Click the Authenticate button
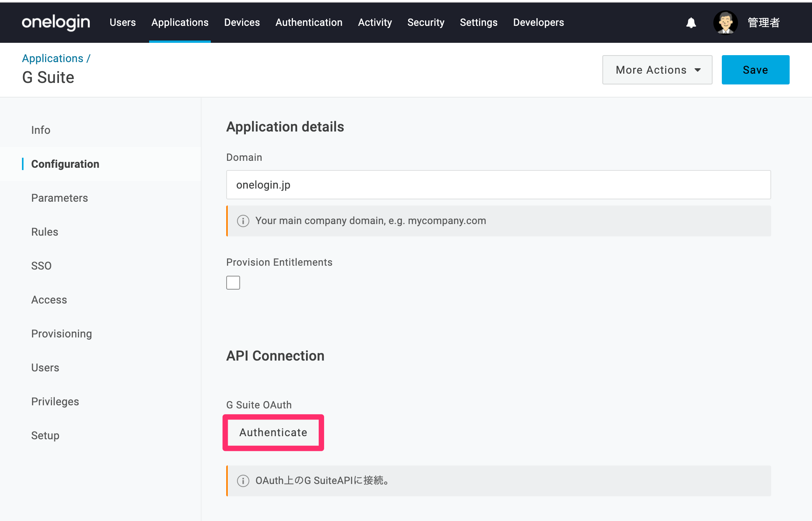This screenshot has height=521, width=812. pyautogui.click(x=273, y=433)
